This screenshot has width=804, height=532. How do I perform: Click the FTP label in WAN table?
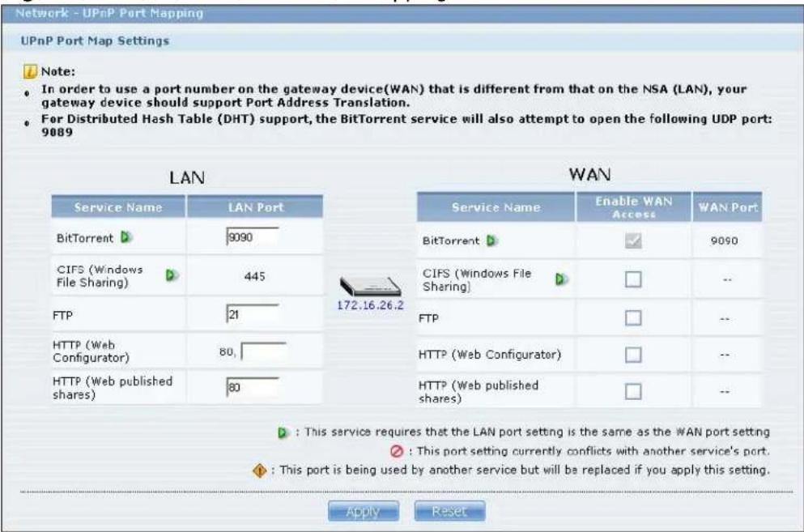428,318
